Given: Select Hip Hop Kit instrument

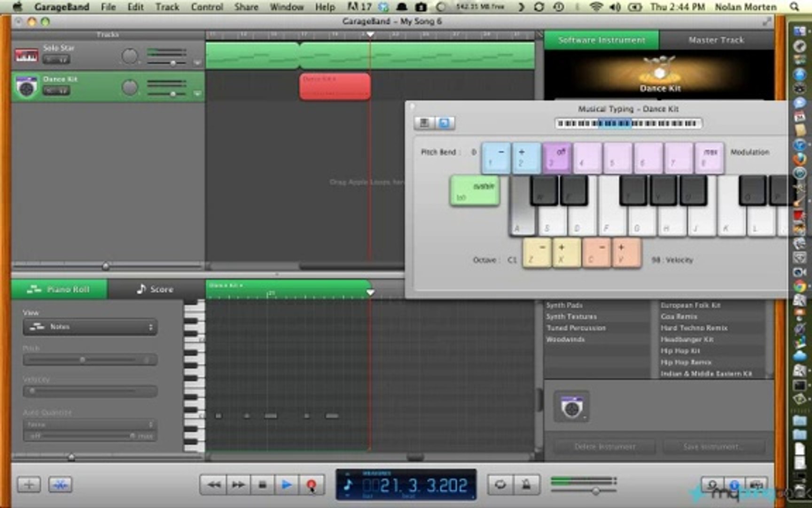Looking at the screenshot, I should pyautogui.click(x=680, y=351).
